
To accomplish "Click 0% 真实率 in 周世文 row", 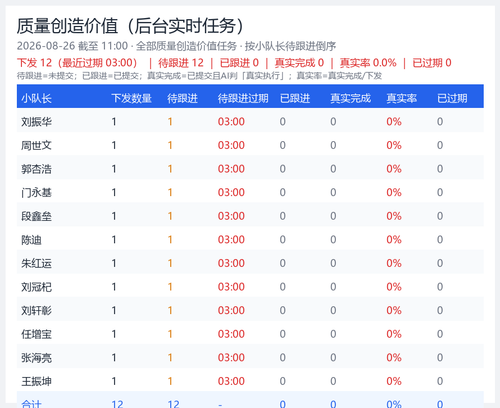I will (394, 145).
